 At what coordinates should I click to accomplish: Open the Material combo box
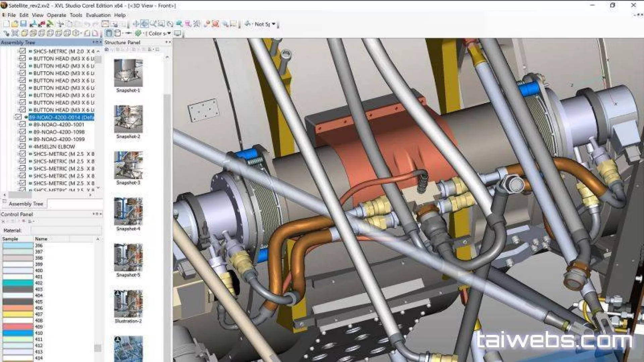[x=66, y=230]
